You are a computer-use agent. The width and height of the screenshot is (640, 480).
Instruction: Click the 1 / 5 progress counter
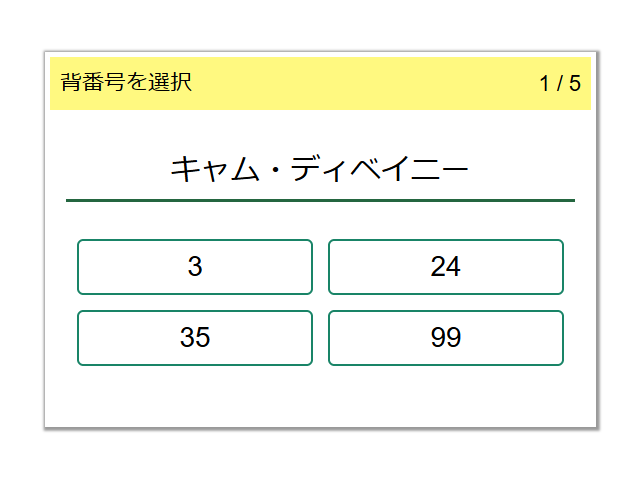560,83
